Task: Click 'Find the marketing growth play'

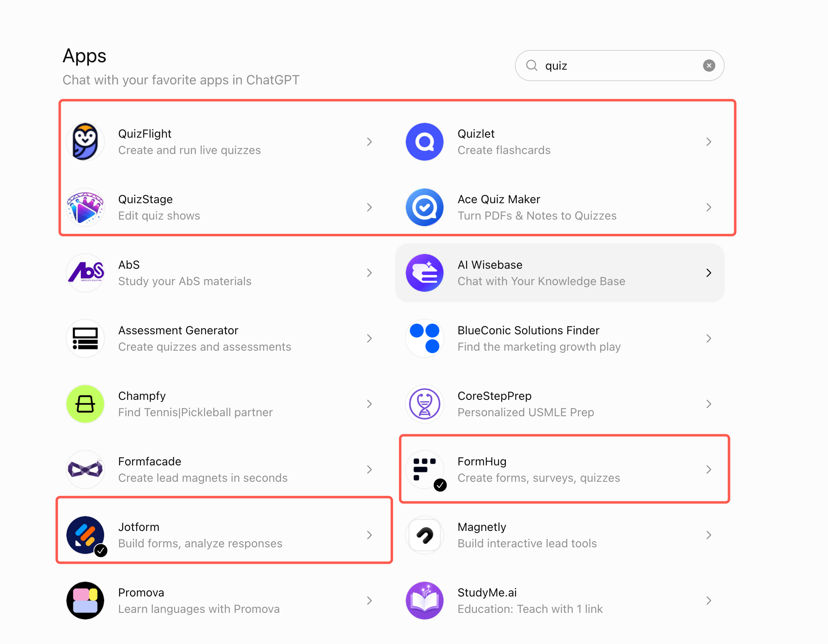Action: click(x=539, y=347)
